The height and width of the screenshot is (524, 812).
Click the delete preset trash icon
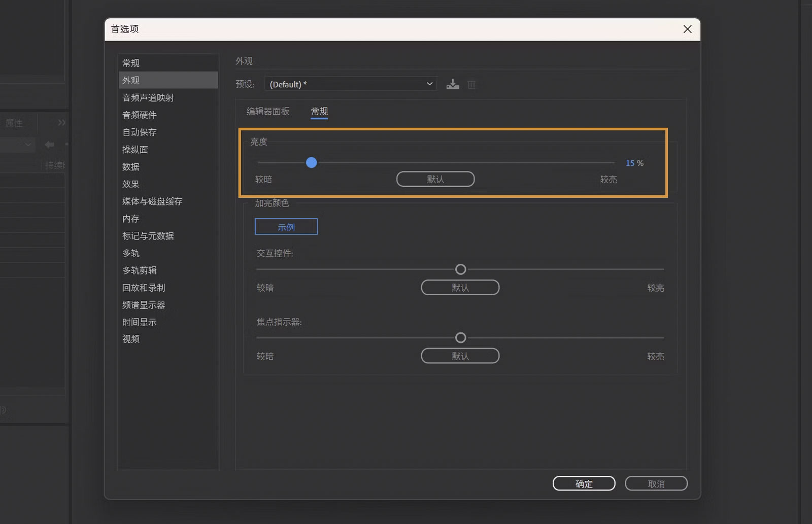tap(471, 85)
